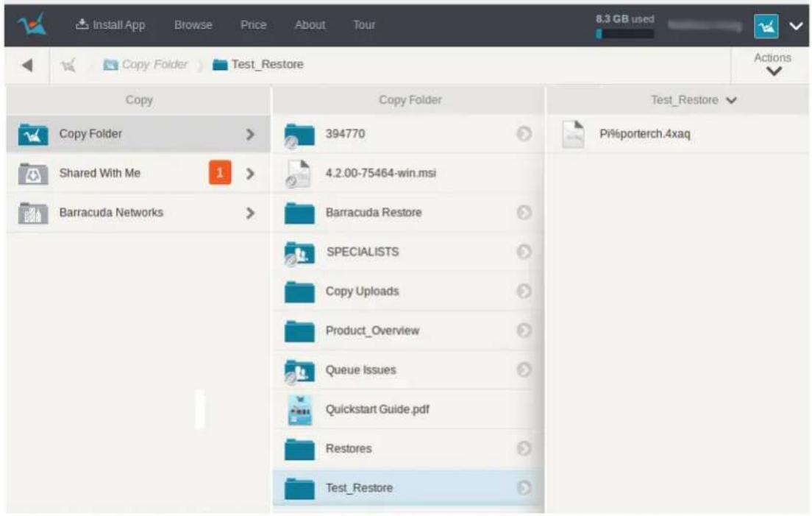The height and width of the screenshot is (516, 812).
Task: Click the Queue Issues shared folder icon
Action: pyautogui.click(x=299, y=371)
